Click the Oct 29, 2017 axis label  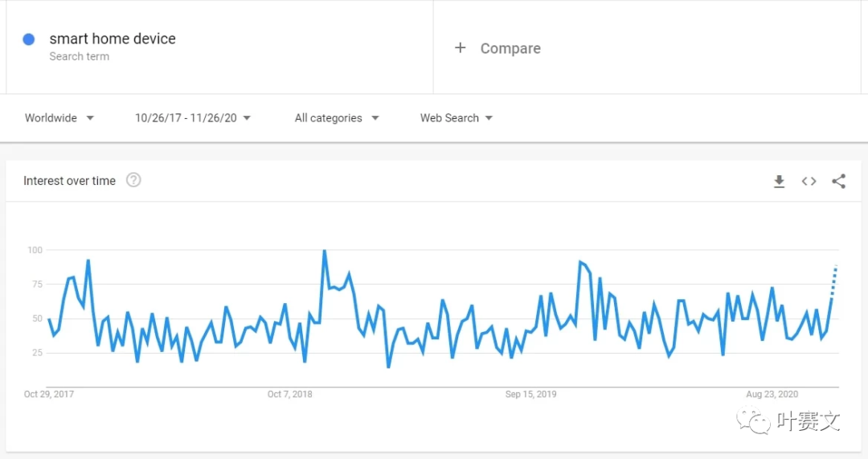49,394
